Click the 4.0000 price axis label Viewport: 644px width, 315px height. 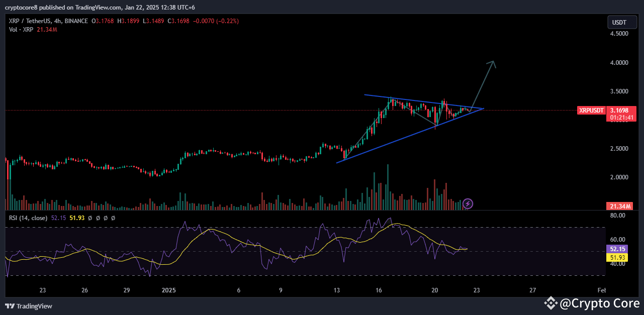[x=619, y=63]
